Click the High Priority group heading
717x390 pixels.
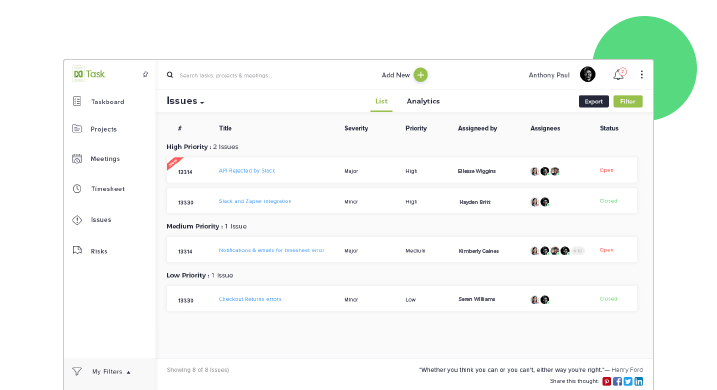[202, 147]
